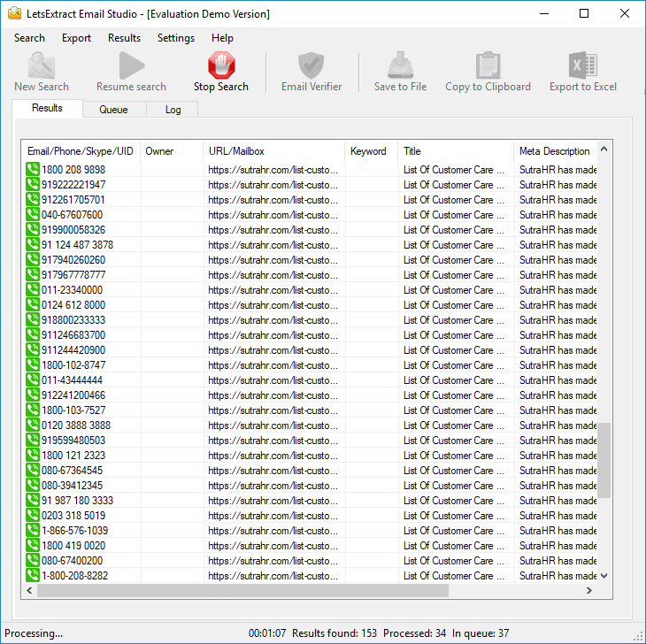The image size is (646, 644).
Task: Click the LetsExtract app icon in title bar
Action: (x=14, y=13)
